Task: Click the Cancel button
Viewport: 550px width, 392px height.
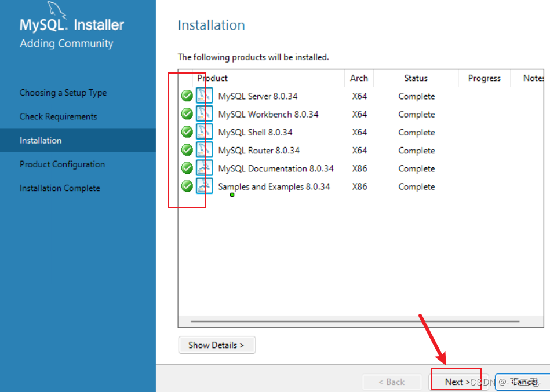Action: [523, 382]
